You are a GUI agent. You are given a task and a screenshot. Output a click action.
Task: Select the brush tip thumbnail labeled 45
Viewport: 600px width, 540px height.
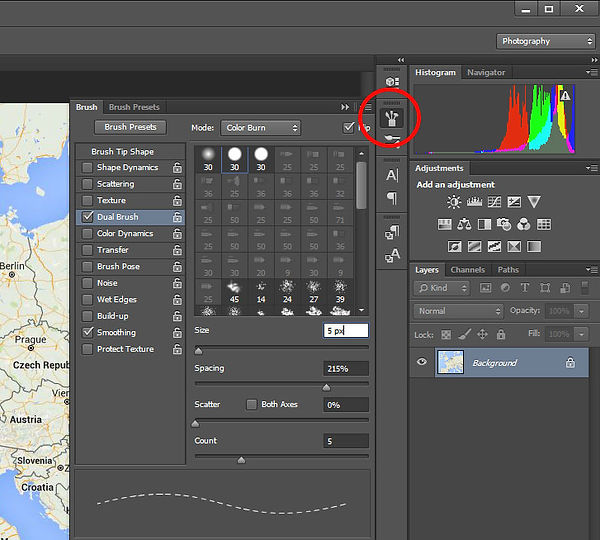point(234,292)
